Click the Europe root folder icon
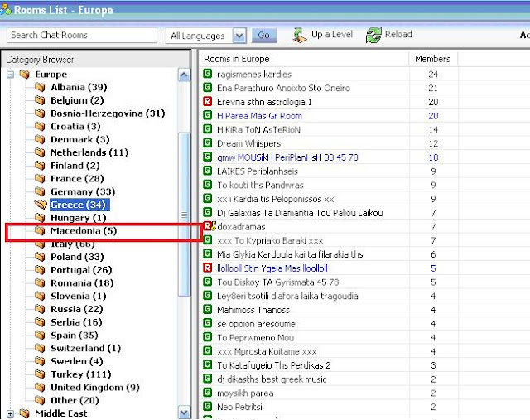This screenshot has width=530, height=420. pos(24,74)
